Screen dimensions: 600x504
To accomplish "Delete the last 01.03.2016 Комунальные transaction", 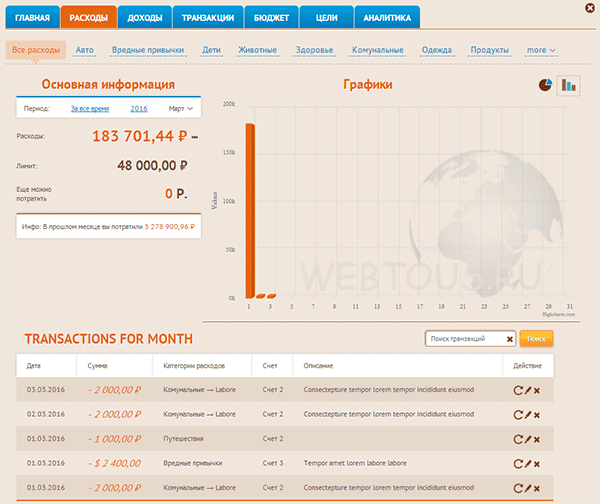I will point(537,489).
